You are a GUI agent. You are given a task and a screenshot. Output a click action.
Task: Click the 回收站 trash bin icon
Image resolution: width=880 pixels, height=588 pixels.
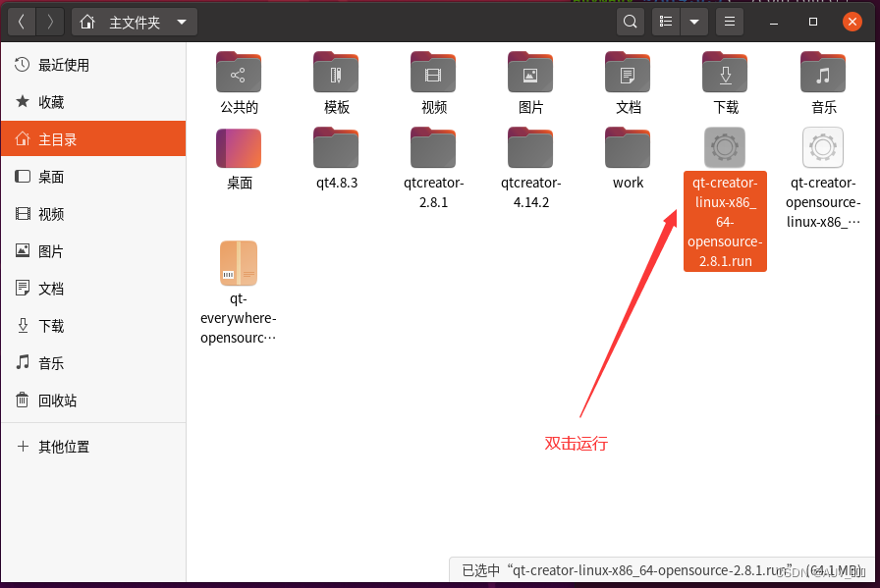coord(22,401)
